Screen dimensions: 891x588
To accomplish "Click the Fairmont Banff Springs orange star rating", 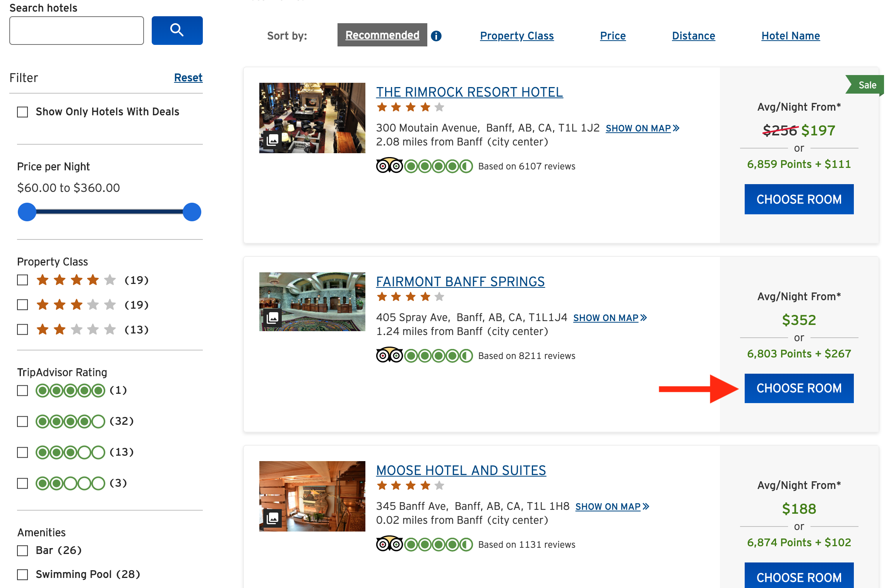I will 410,297.
